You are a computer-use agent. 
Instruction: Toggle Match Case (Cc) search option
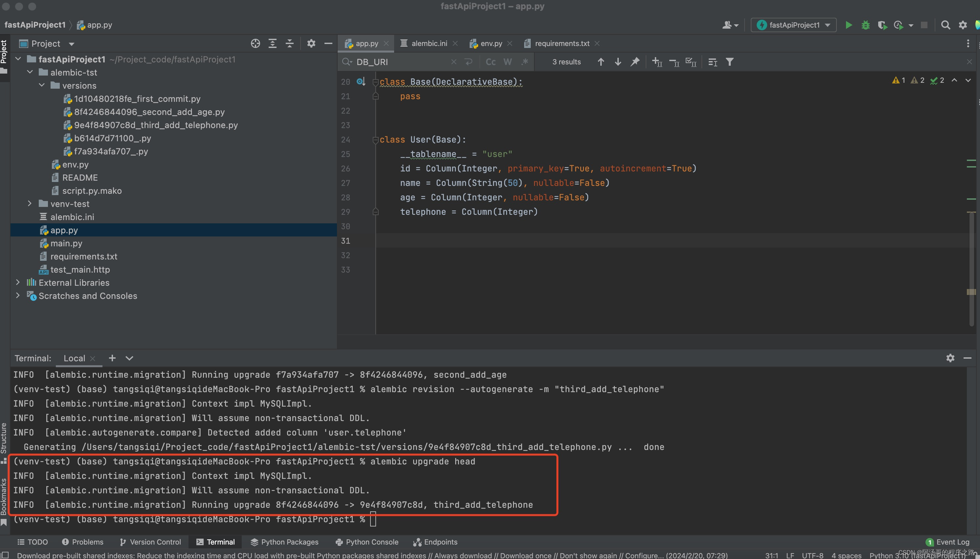point(491,62)
